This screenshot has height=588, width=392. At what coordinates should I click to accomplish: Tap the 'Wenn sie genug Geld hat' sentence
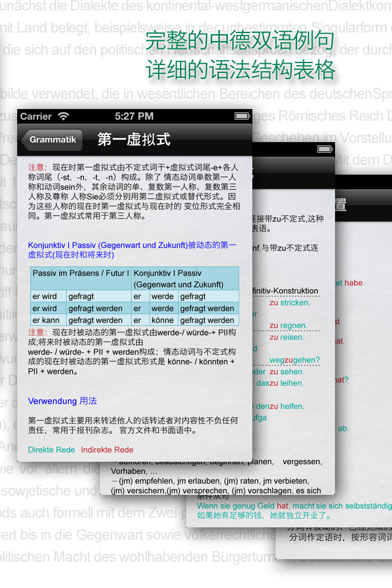click(243, 506)
